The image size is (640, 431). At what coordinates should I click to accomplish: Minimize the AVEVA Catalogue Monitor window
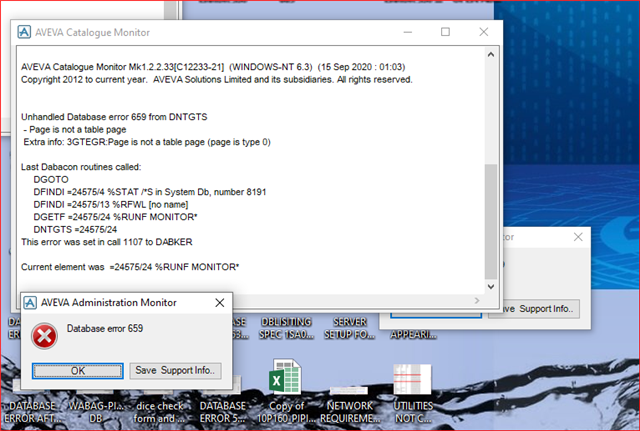[x=408, y=32]
